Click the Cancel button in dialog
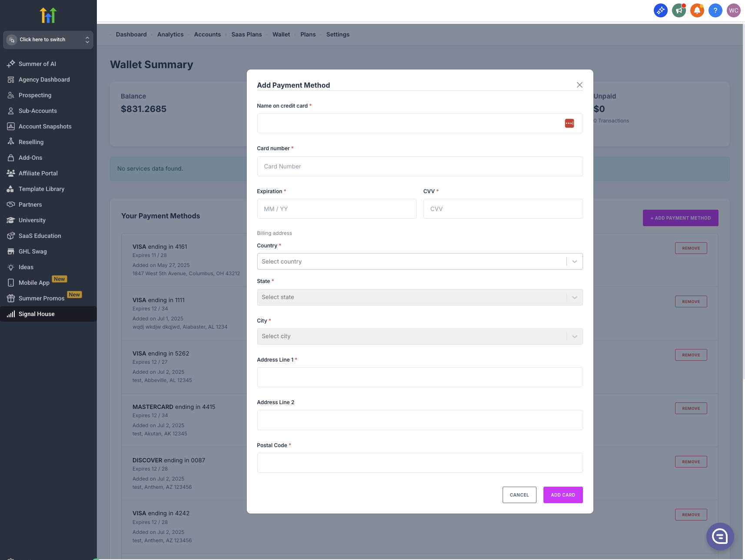 coord(520,495)
